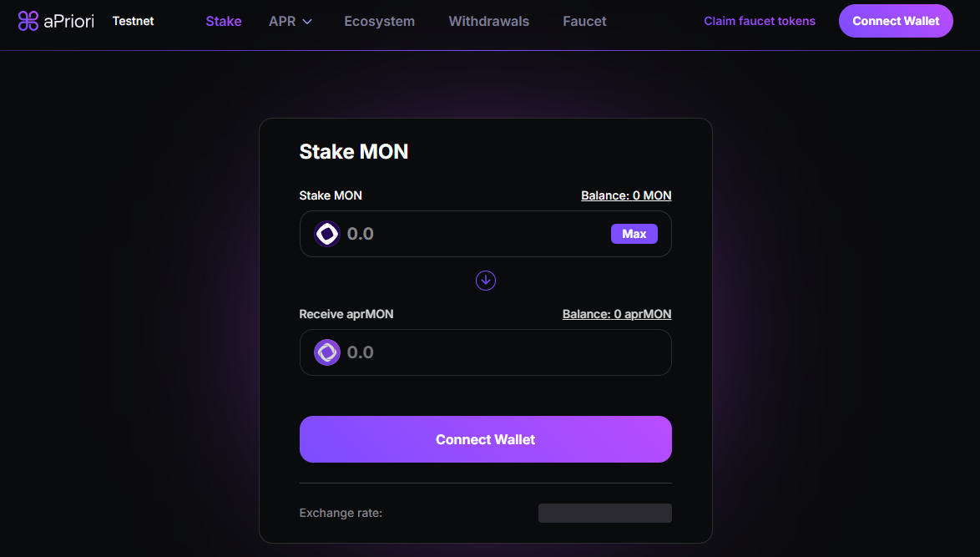Select the aprMON token icon in receive field
This screenshot has width=980, height=557.
click(x=326, y=352)
